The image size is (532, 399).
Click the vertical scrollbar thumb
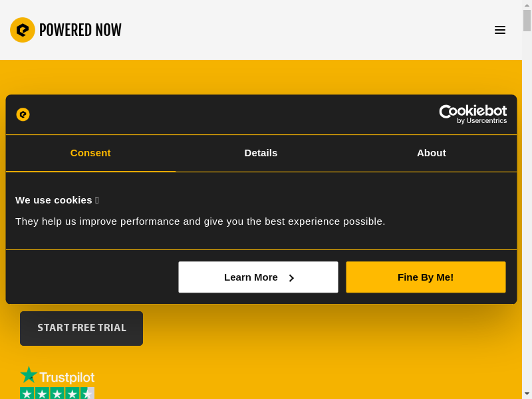[527, 21]
